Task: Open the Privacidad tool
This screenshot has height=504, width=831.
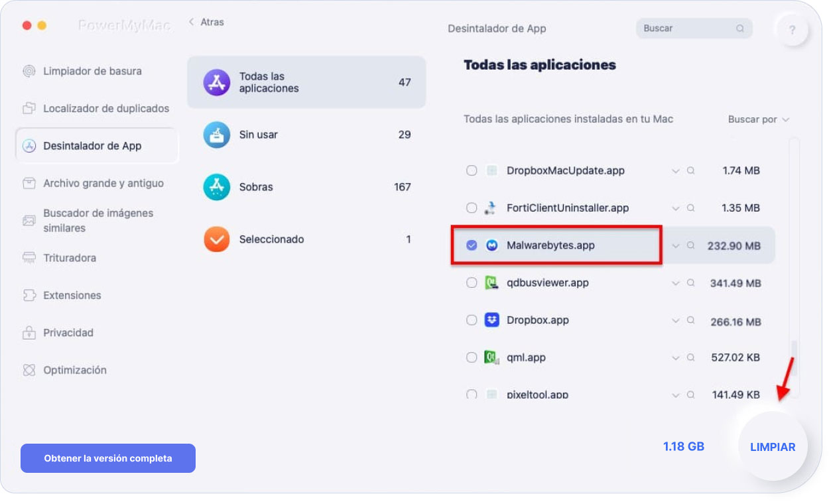Action: pos(66,332)
